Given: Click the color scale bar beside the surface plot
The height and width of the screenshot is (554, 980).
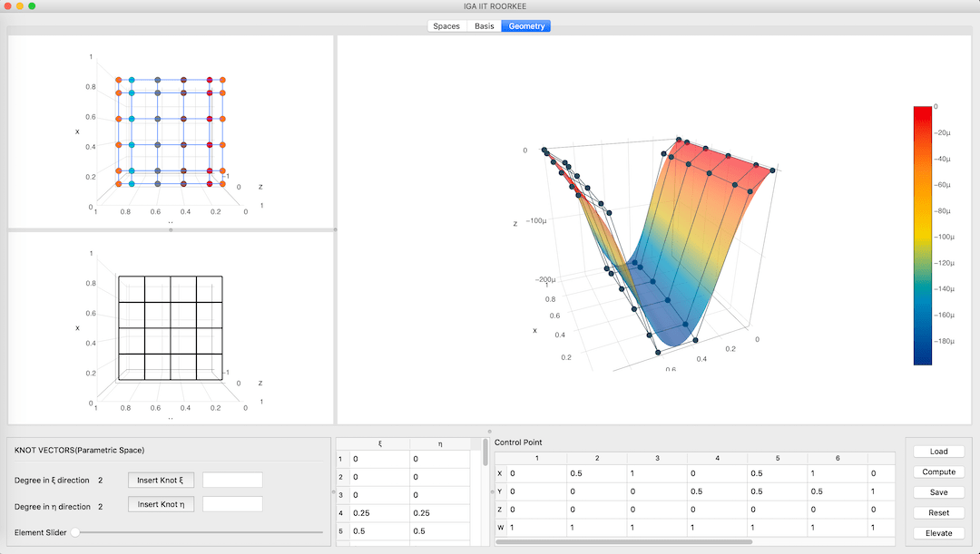Looking at the screenshot, I should pyautogui.click(x=922, y=235).
